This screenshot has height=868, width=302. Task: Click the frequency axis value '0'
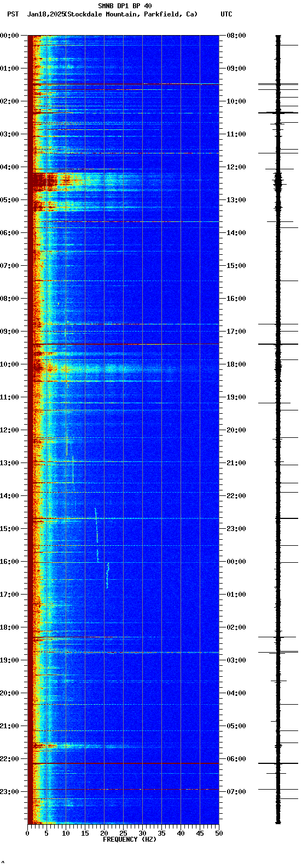coord(27,833)
